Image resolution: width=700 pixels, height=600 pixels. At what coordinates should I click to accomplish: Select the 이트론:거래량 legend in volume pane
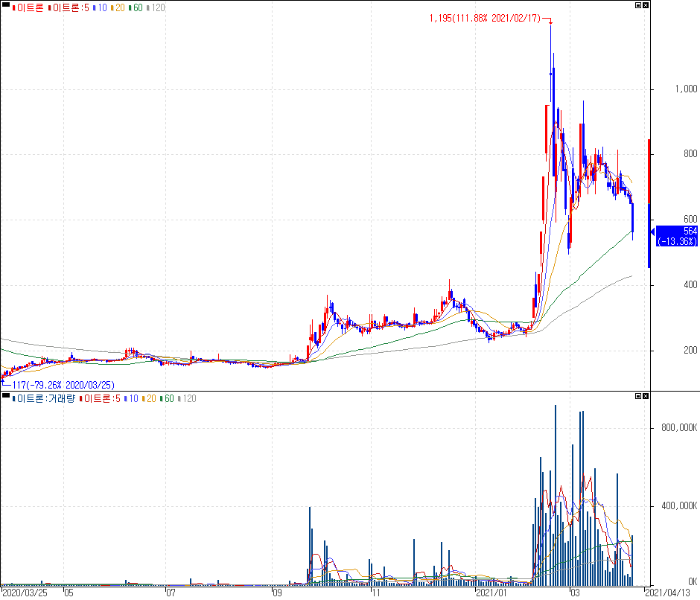44,398
